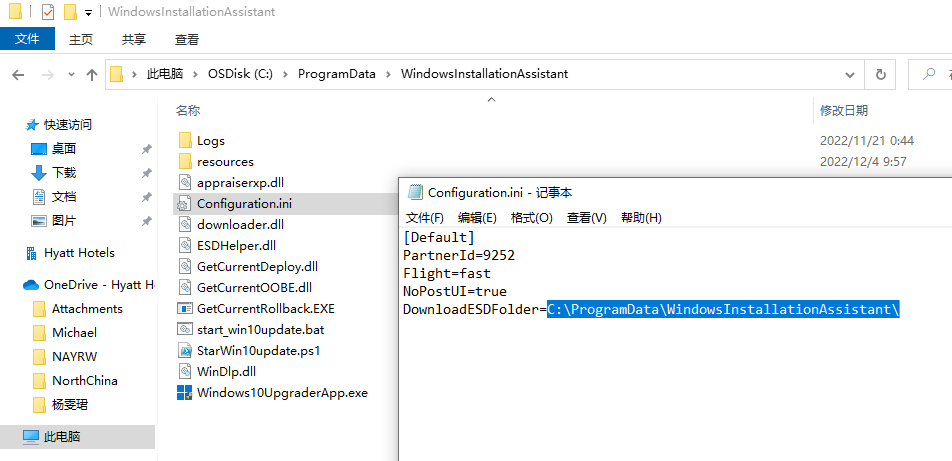Click the Explorer search box
The width and height of the screenshot is (952, 461).
click(930, 75)
